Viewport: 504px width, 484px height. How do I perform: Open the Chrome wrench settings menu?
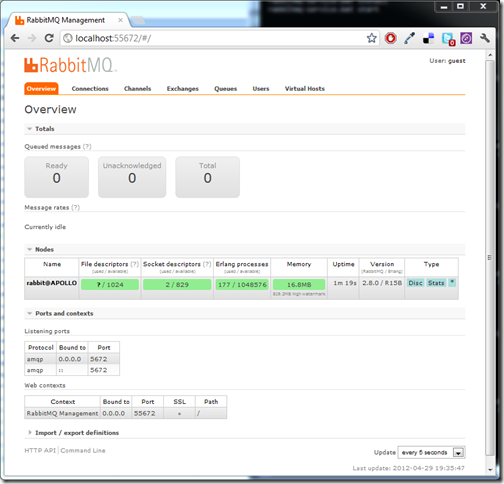coord(485,38)
